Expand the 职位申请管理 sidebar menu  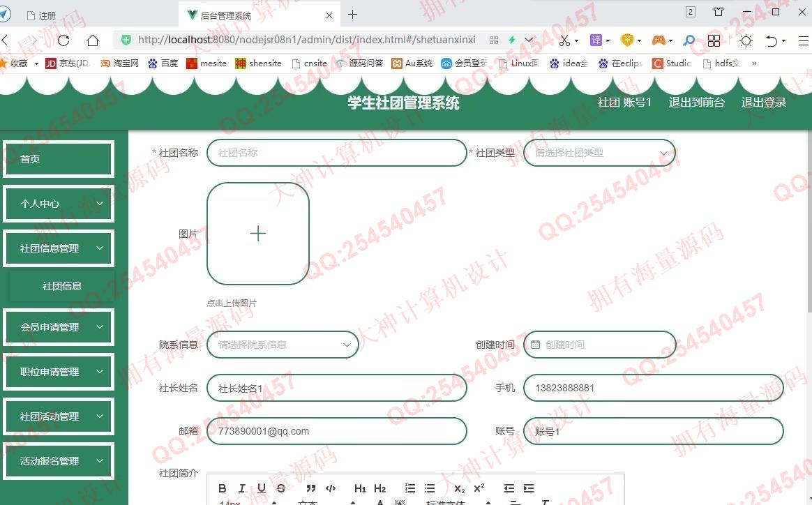pos(59,371)
